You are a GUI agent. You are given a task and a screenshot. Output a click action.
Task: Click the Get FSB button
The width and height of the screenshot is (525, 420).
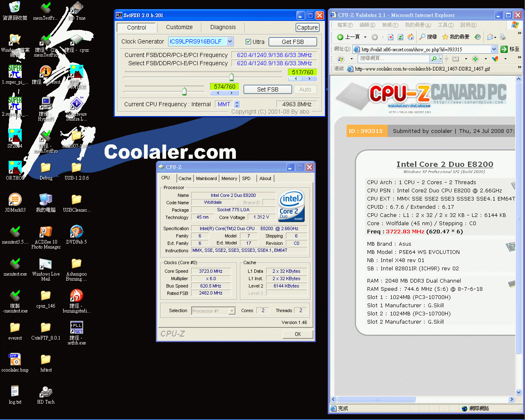click(x=293, y=42)
